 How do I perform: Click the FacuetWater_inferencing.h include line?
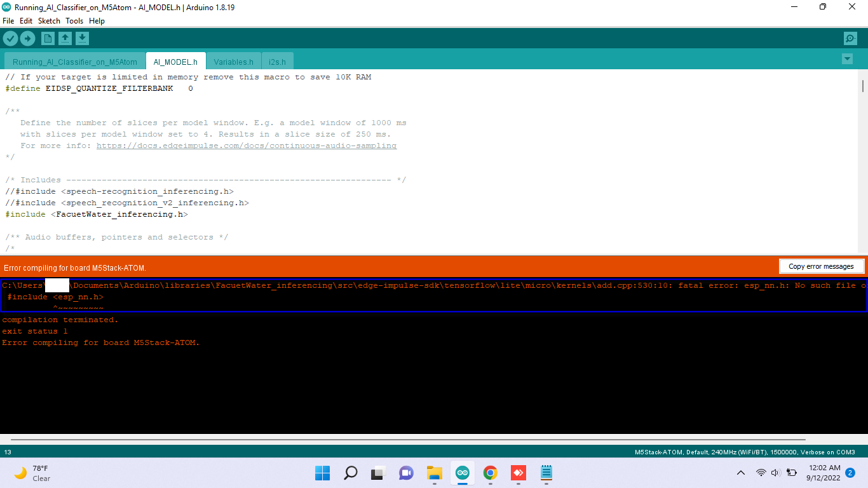pyautogui.click(x=97, y=214)
